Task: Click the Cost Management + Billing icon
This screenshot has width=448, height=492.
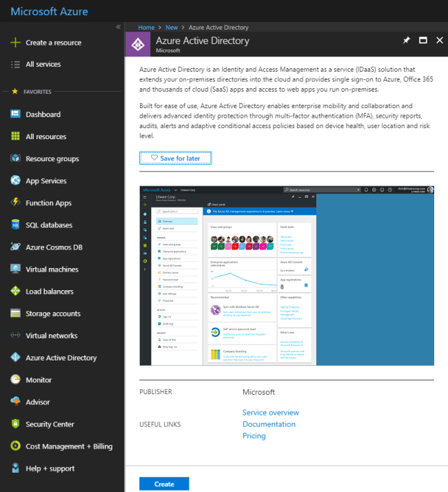Action: pos(15,446)
